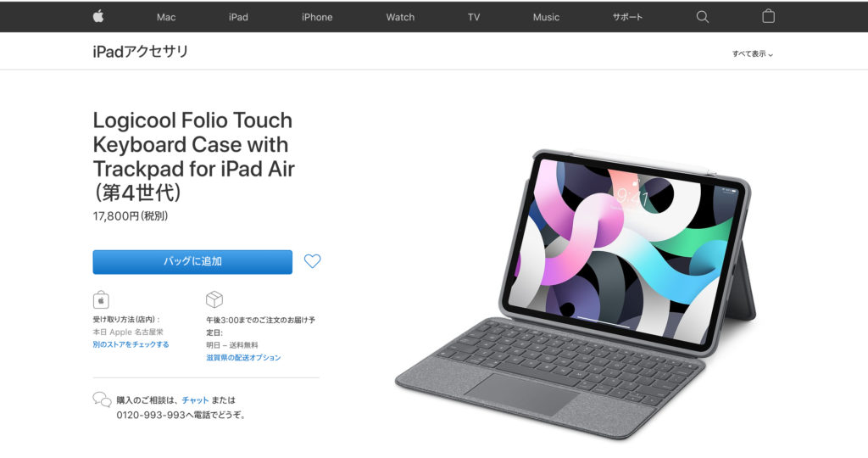Go to iPhone in navigation bar
Screen dimensions: 868x458
point(317,17)
